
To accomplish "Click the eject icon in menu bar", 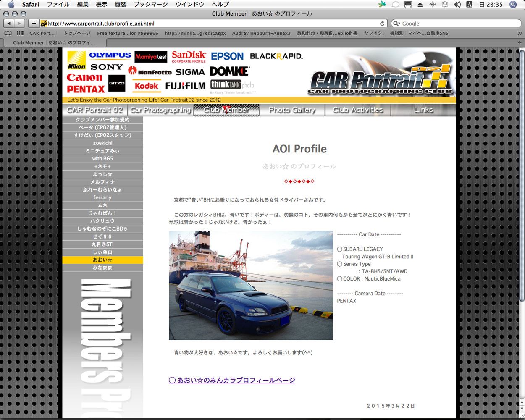I will [420, 5].
